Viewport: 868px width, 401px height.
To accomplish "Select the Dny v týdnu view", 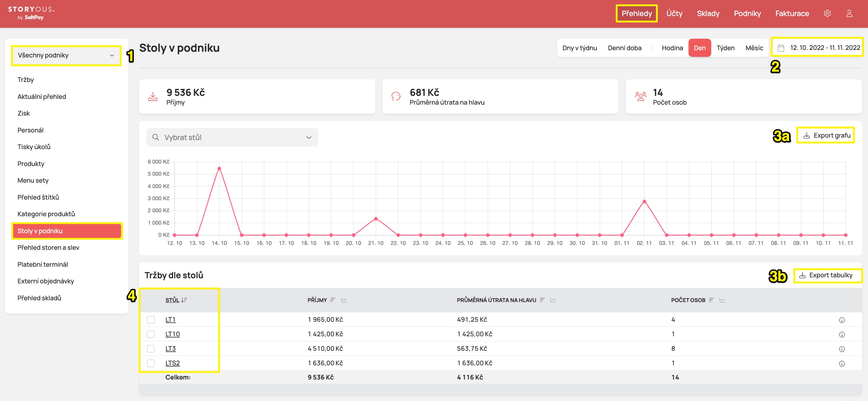I will pyautogui.click(x=580, y=48).
